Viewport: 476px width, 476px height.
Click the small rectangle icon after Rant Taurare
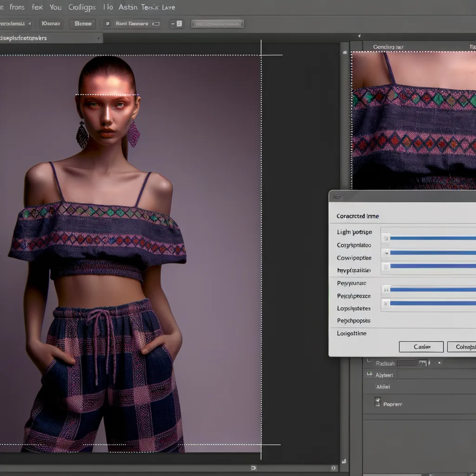click(156, 23)
